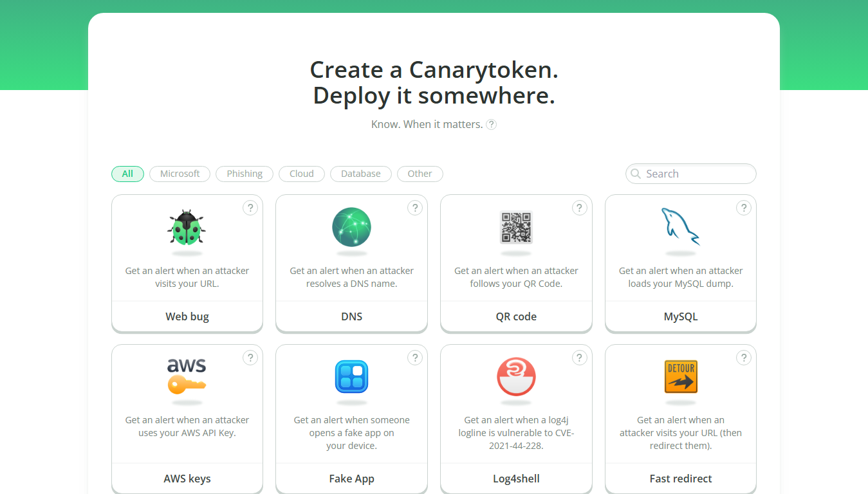
Task: Open help for the QR code card
Action: [x=579, y=208]
